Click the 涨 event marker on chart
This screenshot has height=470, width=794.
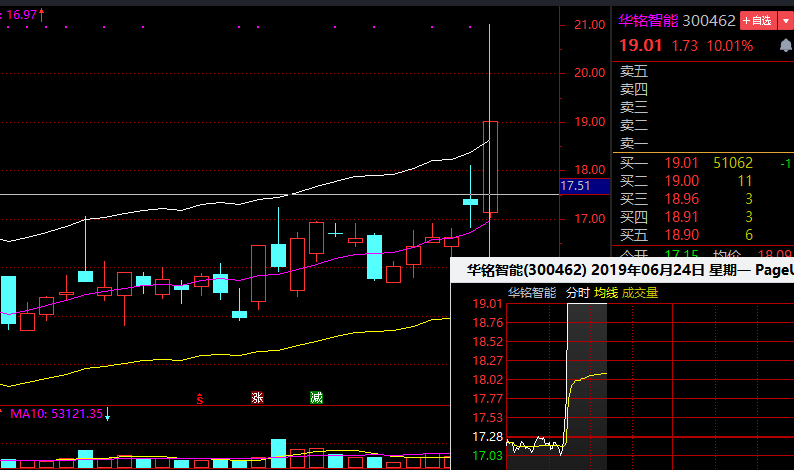[x=257, y=398]
